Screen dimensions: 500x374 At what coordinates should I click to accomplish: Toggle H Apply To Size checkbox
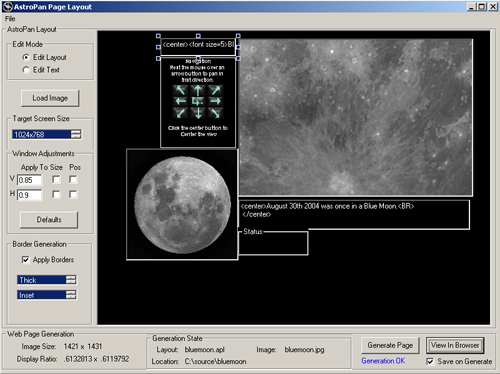tap(56, 194)
